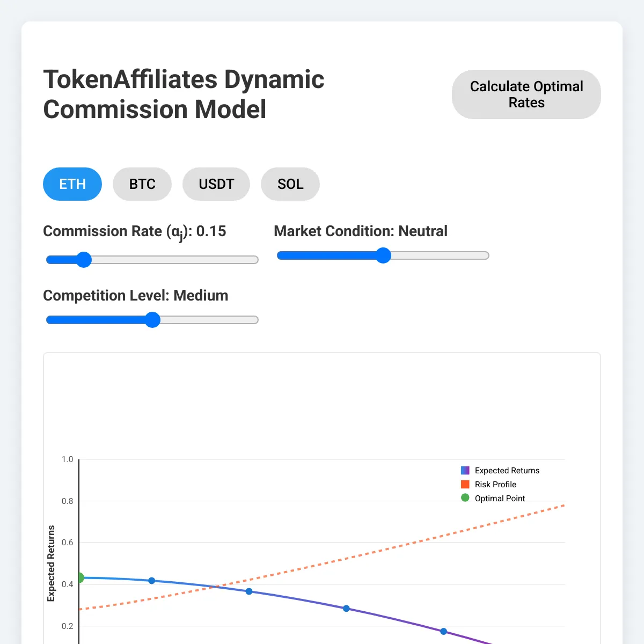644x644 pixels.
Task: Click the Expected Returns y-axis label
Action: coord(52,563)
